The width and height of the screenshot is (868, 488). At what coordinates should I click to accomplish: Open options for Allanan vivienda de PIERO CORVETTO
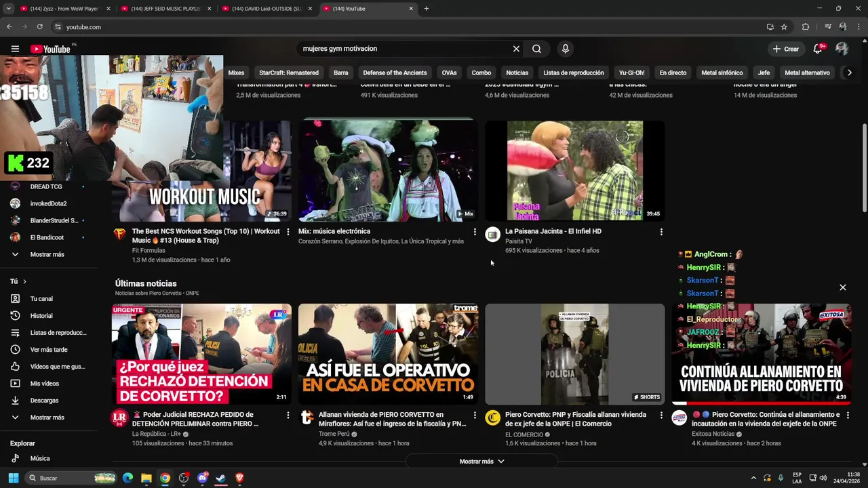click(x=475, y=415)
